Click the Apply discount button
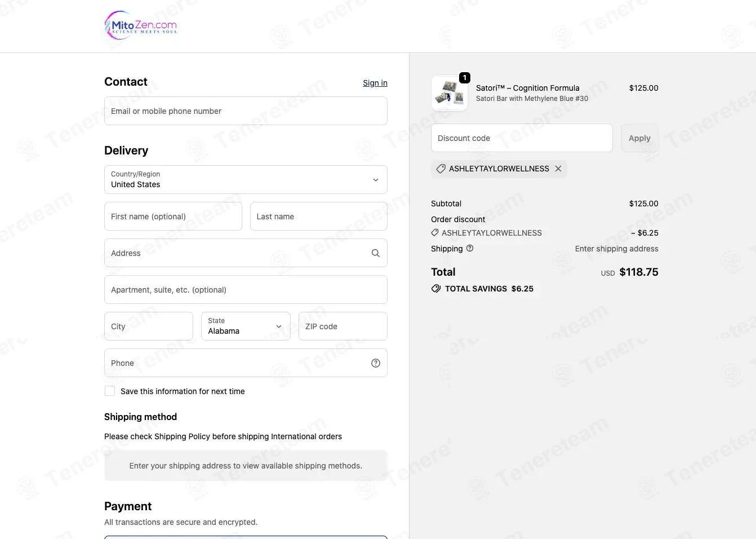 click(x=639, y=138)
